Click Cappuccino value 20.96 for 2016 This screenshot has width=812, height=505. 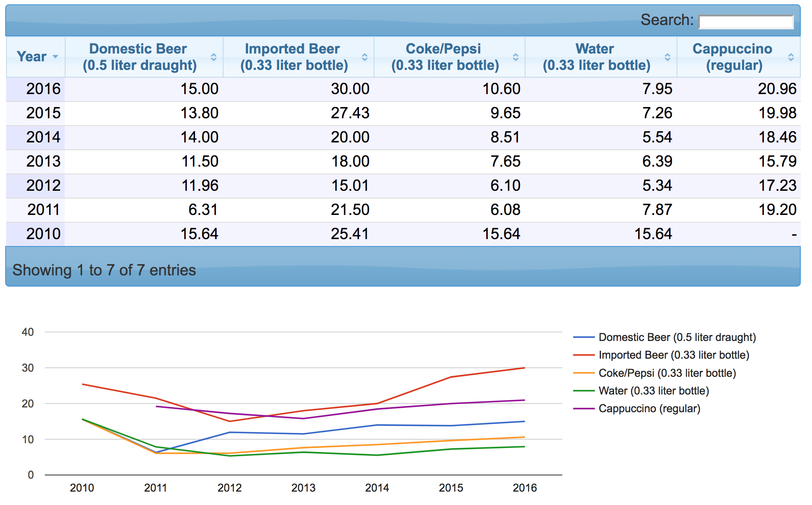777,89
